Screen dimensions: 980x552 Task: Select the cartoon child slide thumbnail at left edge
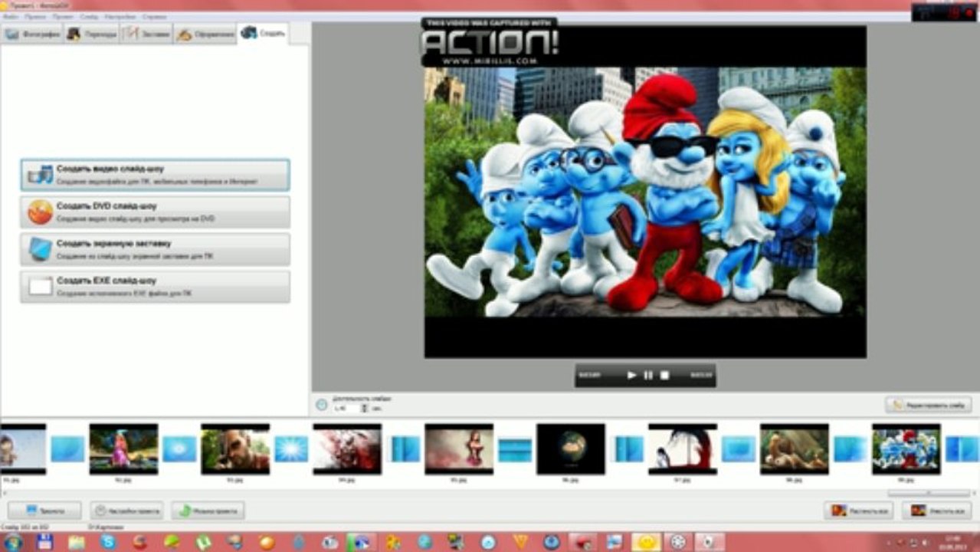tap(23, 449)
